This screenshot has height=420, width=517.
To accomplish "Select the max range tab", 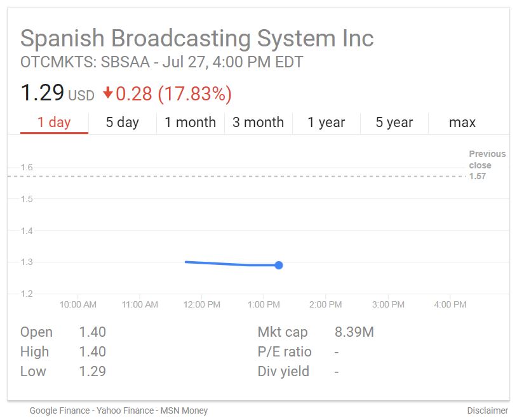I will (462, 123).
